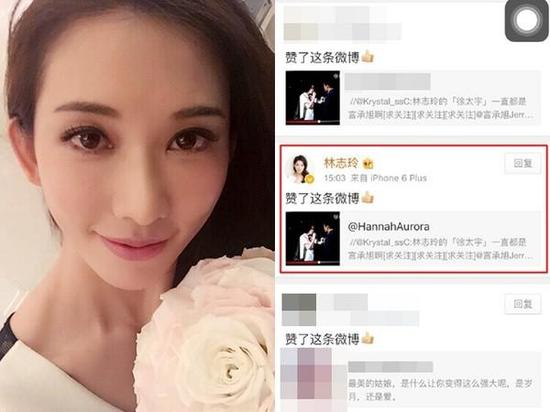Open blurred avatar of the bottom commenter

tap(299, 310)
